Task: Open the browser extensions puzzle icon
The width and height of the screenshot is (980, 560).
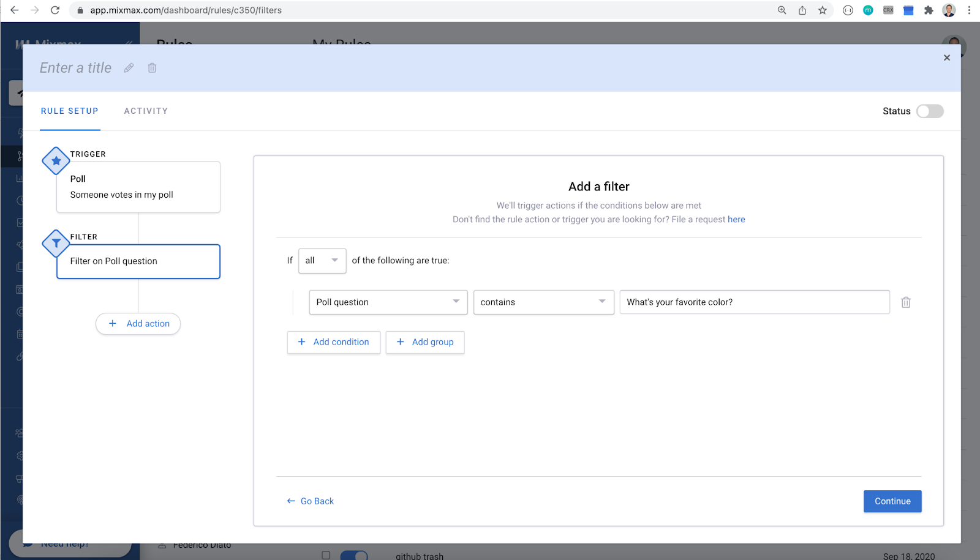Action: click(x=929, y=10)
